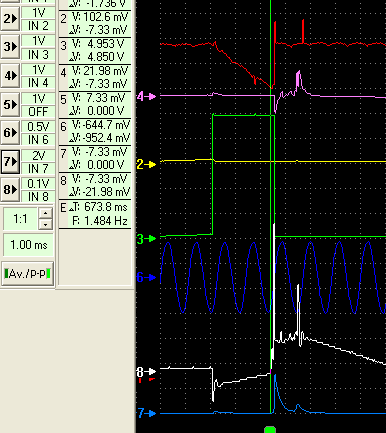
Task: Select channel 5 button
Action: point(10,104)
